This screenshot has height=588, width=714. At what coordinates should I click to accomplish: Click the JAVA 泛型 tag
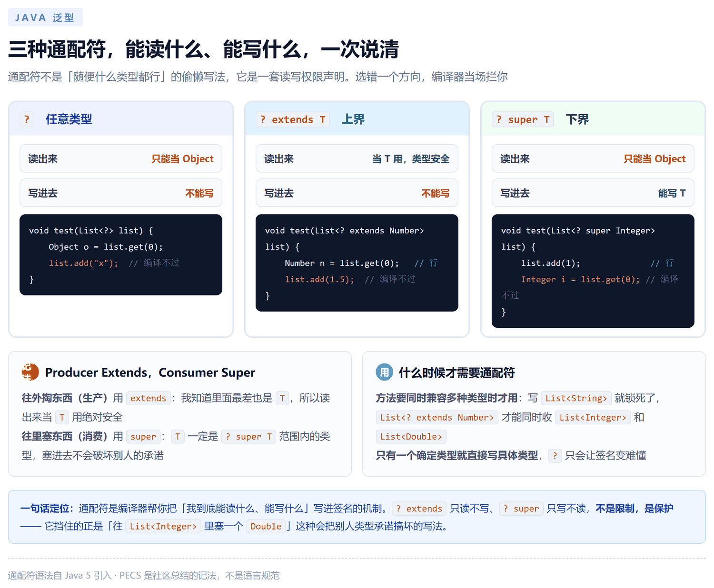coord(45,18)
